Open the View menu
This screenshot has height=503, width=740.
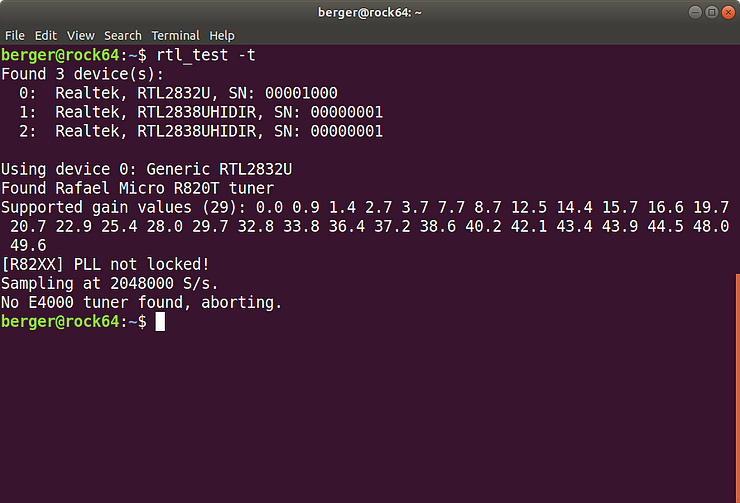point(81,35)
